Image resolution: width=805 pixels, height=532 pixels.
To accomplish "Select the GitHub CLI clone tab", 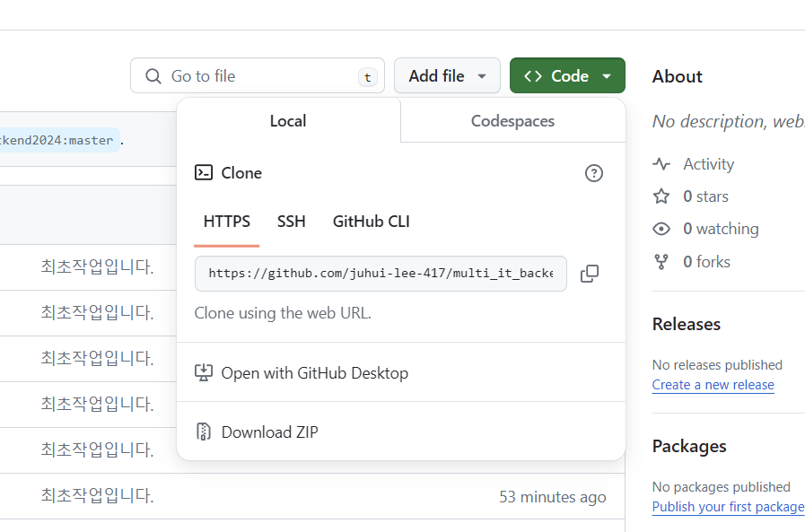I will (372, 222).
